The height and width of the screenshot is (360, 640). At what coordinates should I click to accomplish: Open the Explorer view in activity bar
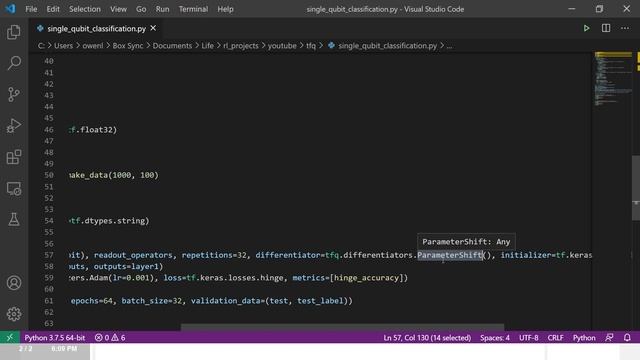(x=14, y=32)
